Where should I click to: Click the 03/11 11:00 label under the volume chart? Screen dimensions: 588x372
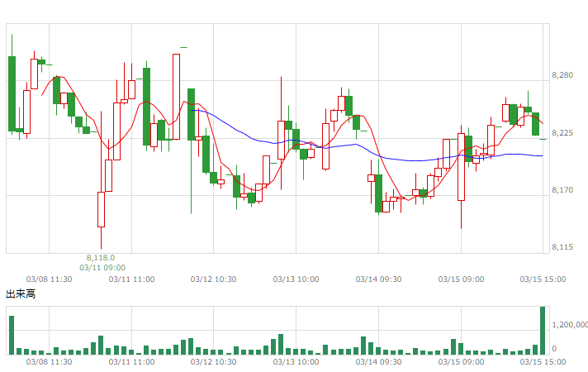click(x=131, y=362)
